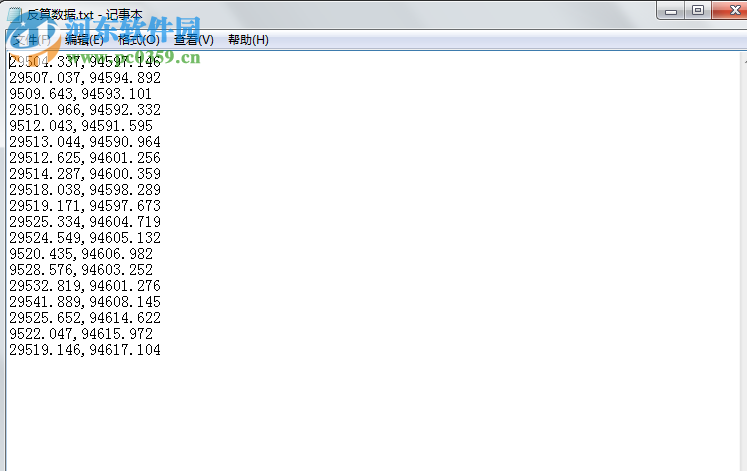Open the 帮助(H) menu

(x=248, y=40)
